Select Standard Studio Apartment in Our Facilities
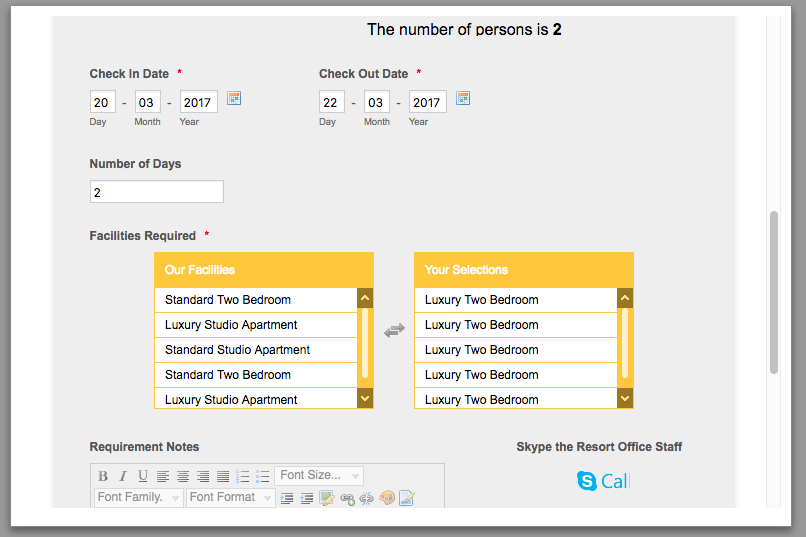The width and height of the screenshot is (806, 537). pos(255,350)
